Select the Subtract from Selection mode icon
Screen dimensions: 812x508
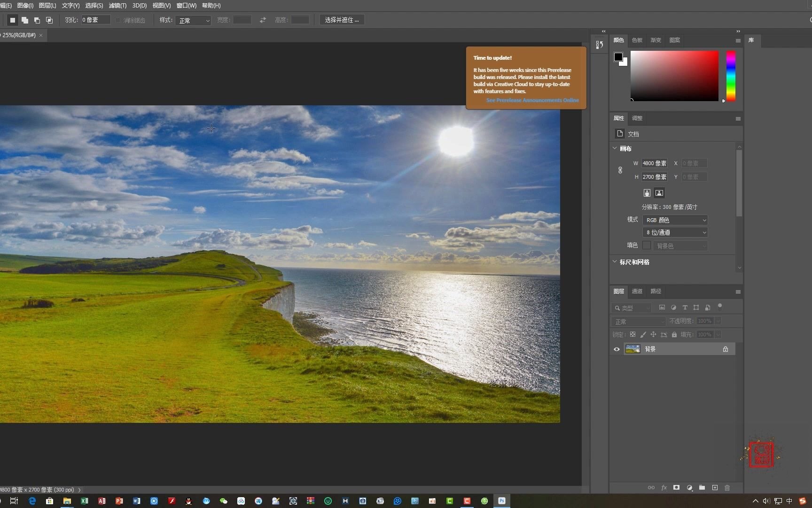[x=37, y=20]
